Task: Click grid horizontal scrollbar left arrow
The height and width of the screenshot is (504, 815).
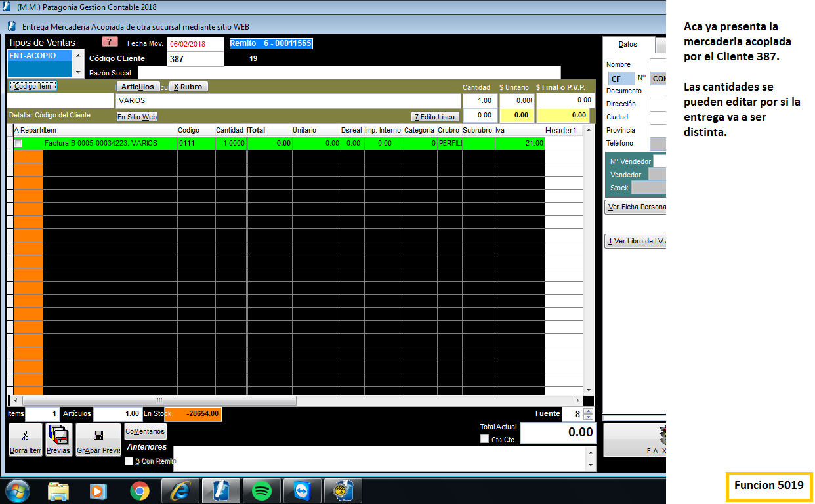Action: pyautogui.click(x=16, y=400)
